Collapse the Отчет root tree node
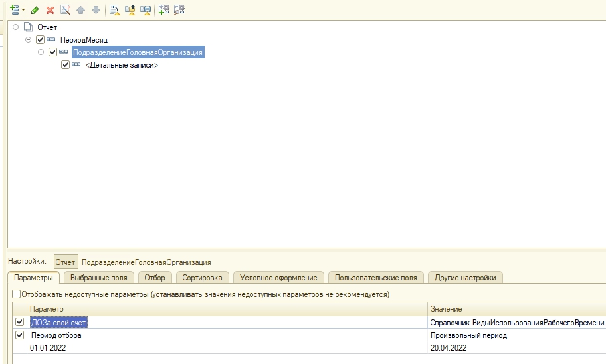The width and height of the screenshot is (606, 364). pos(16,27)
